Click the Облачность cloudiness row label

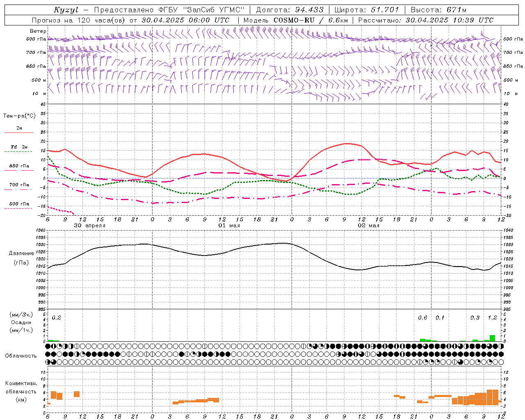point(21,356)
